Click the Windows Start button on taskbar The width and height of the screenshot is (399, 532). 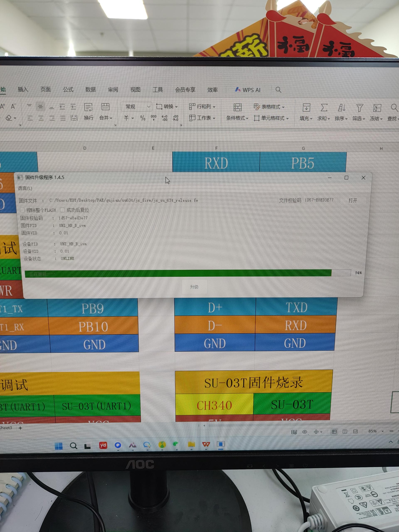[59, 446]
